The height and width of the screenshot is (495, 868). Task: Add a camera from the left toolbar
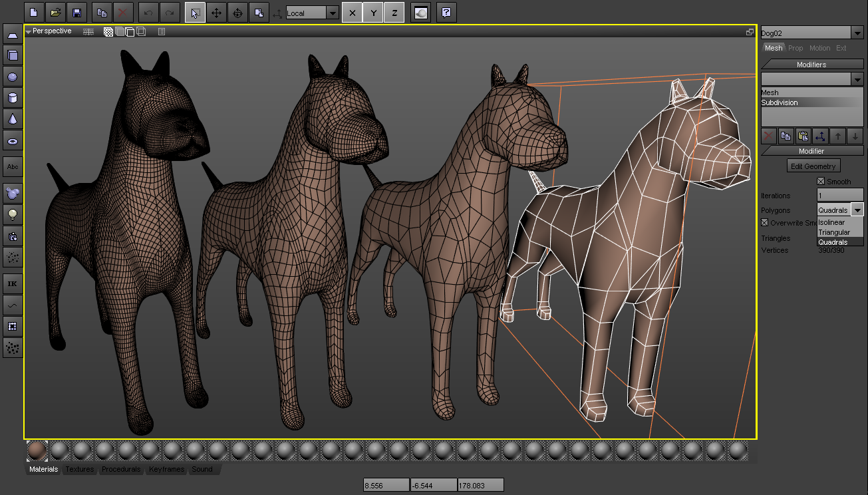coord(12,236)
